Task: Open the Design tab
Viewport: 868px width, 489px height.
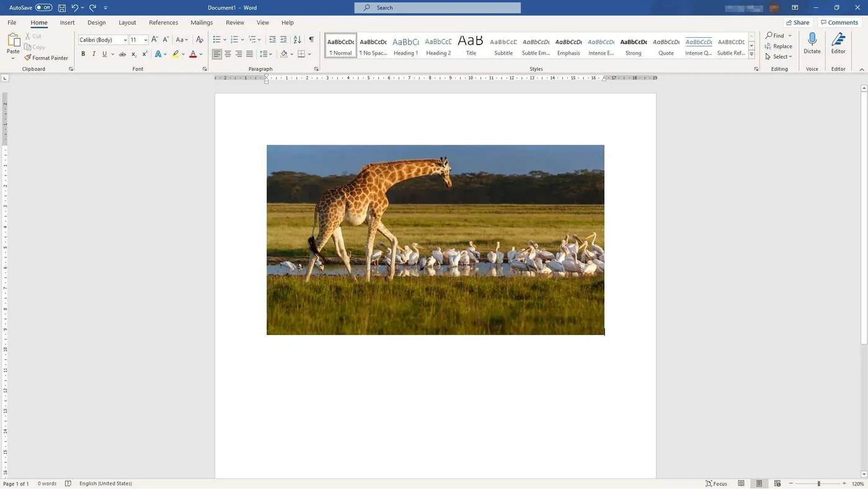Action: pos(97,22)
